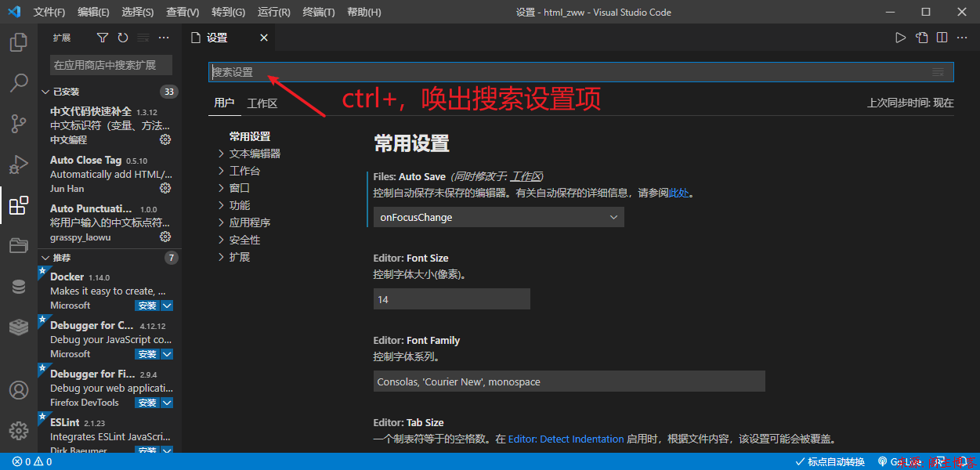The image size is (980, 470).
Task: Expand the 文本编辑器 settings category
Action: point(221,154)
